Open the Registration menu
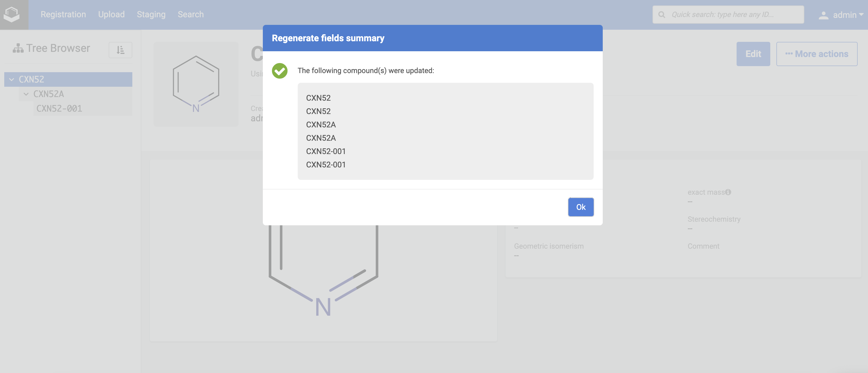Viewport: 868px width, 373px height. click(63, 15)
